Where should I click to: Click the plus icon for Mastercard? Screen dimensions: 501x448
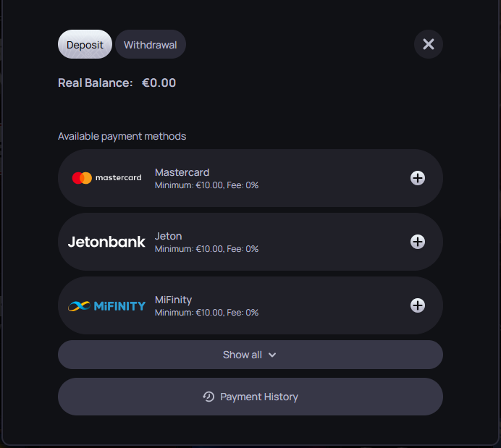click(418, 178)
